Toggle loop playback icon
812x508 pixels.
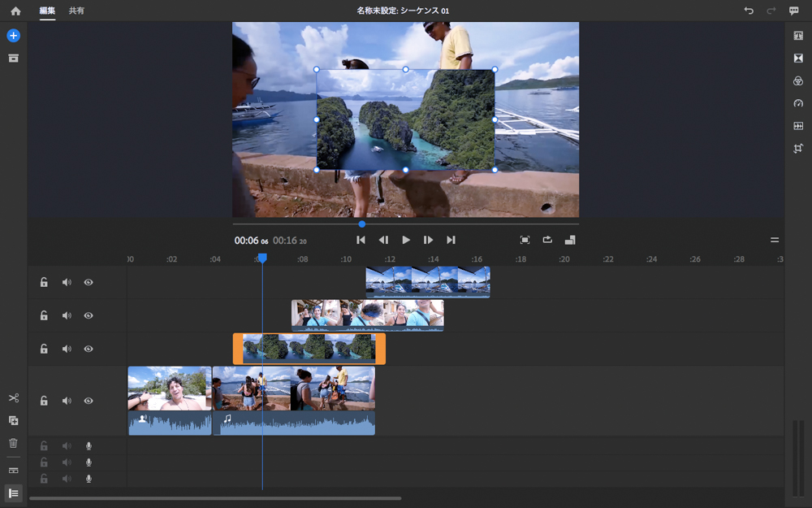coord(547,240)
